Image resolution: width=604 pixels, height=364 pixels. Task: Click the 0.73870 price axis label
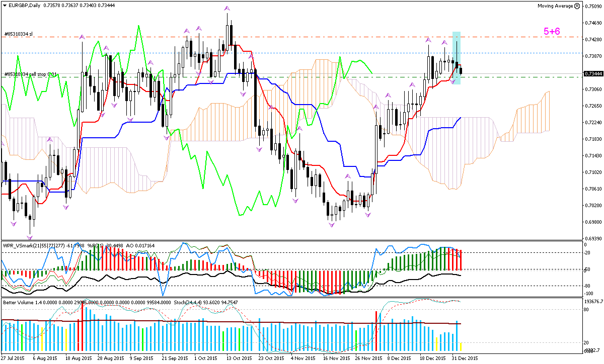coord(593,56)
